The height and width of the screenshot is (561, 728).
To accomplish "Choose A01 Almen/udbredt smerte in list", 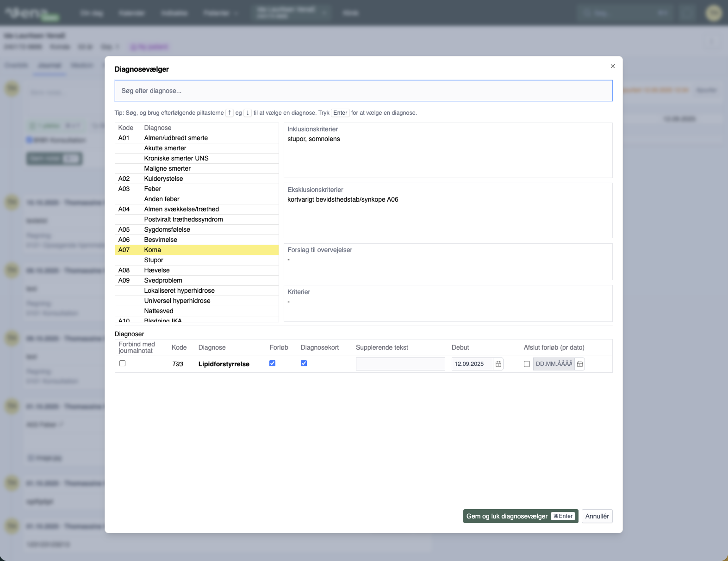I will (x=176, y=138).
